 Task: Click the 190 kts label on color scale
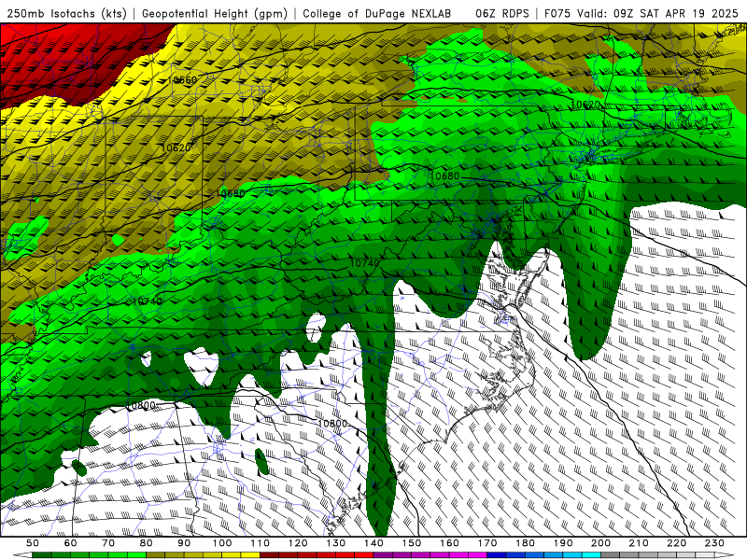tap(563, 543)
